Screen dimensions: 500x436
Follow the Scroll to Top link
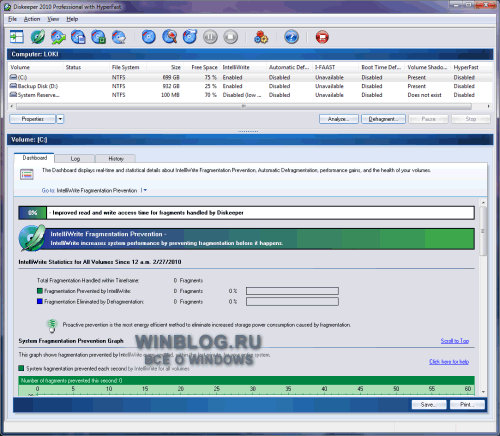click(455, 341)
